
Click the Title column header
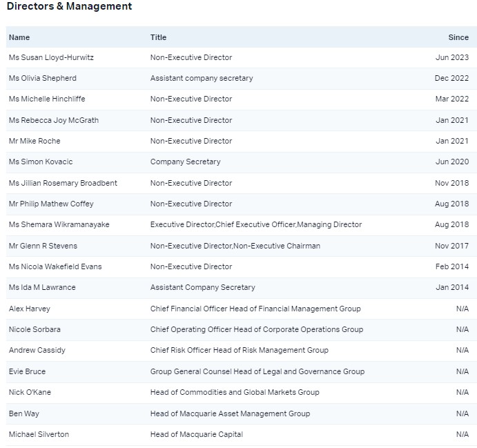[x=158, y=37]
